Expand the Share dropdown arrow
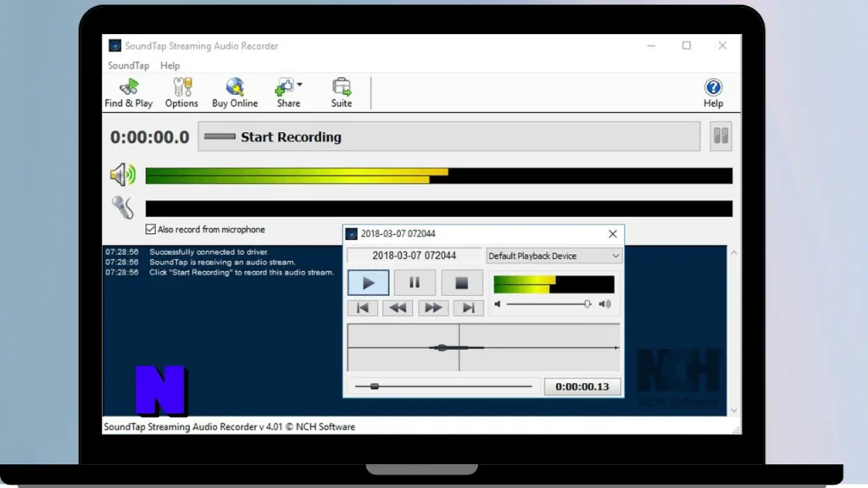868x488 pixels. tap(299, 85)
